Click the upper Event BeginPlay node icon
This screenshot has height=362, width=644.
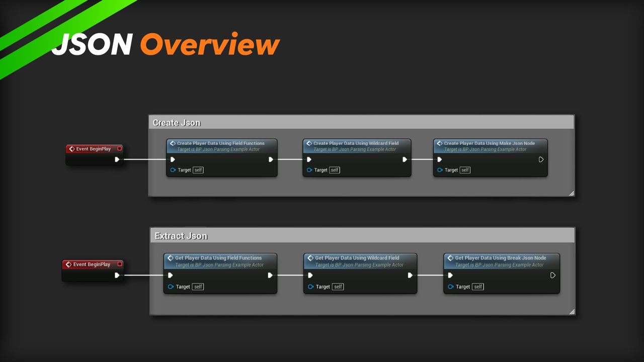[71, 149]
